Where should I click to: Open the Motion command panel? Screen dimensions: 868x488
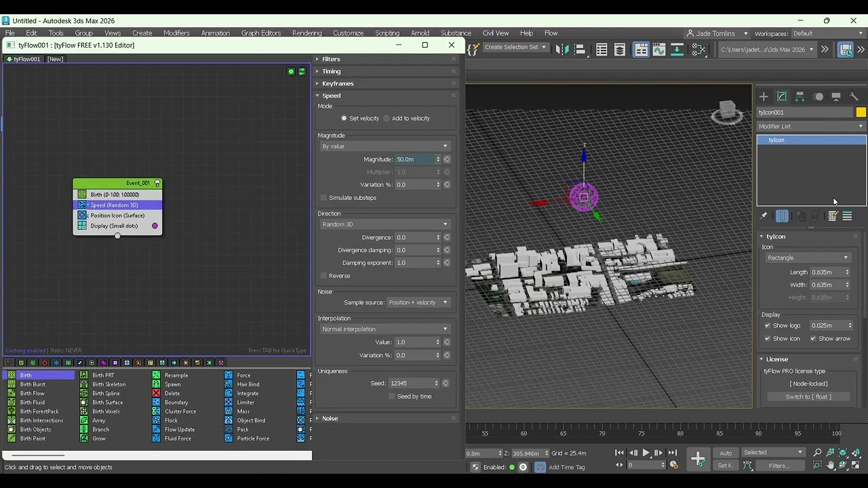click(818, 97)
